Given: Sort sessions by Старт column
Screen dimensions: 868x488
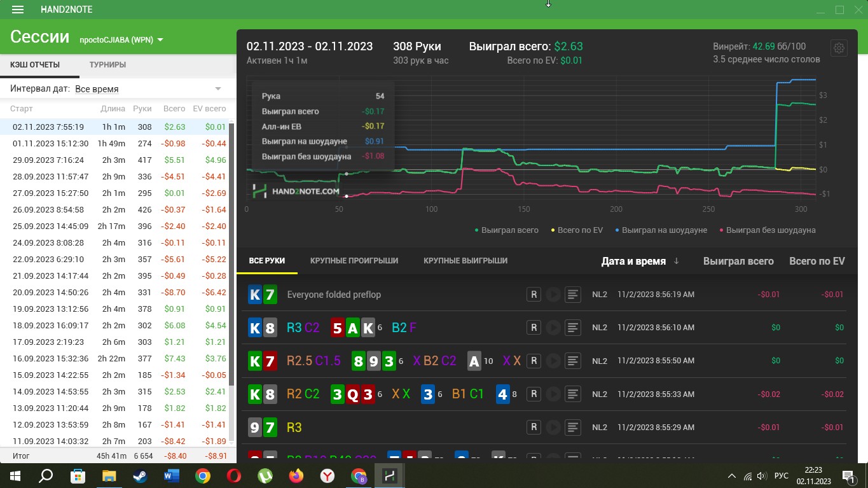Looking at the screenshot, I should point(21,109).
